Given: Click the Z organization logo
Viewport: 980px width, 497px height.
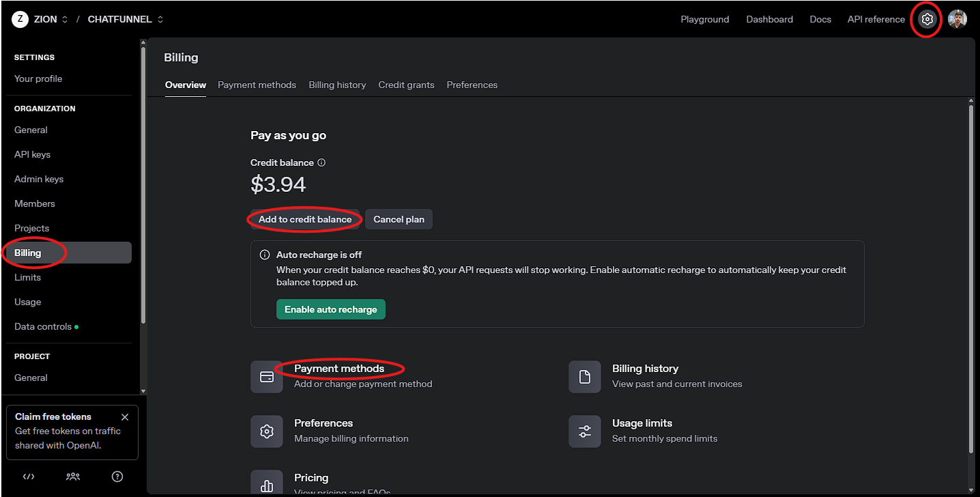Looking at the screenshot, I should tap(20, 19).
